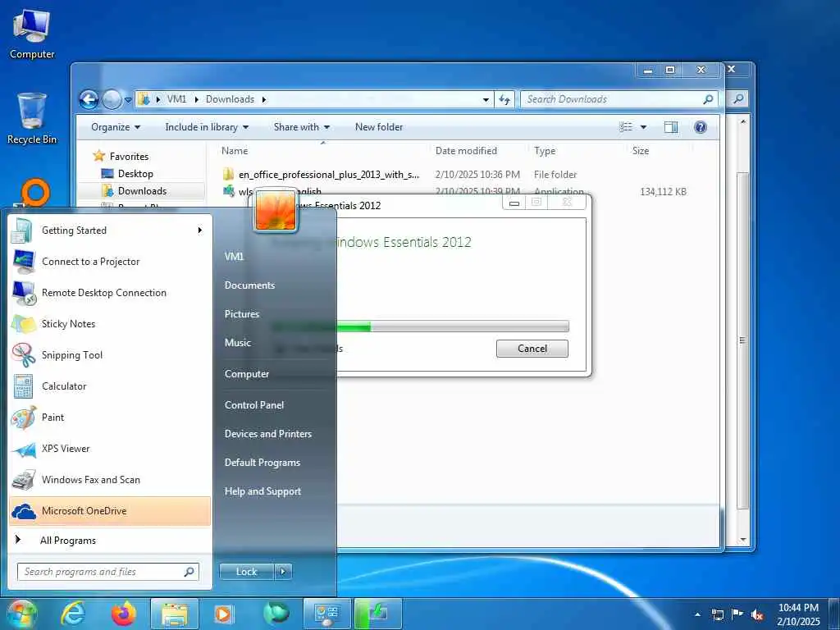Click VM1 in the address bar
Screen dimensions: 840x630
point(177,99)
